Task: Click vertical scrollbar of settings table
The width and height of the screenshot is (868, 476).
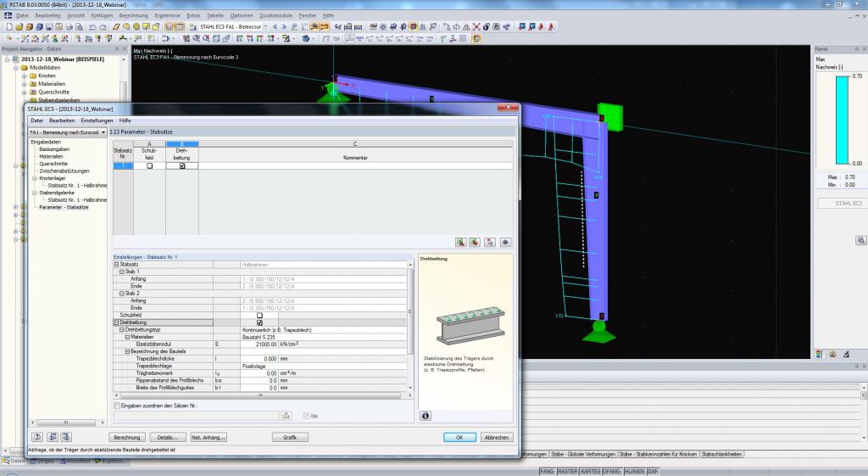Action: point(410,326)
